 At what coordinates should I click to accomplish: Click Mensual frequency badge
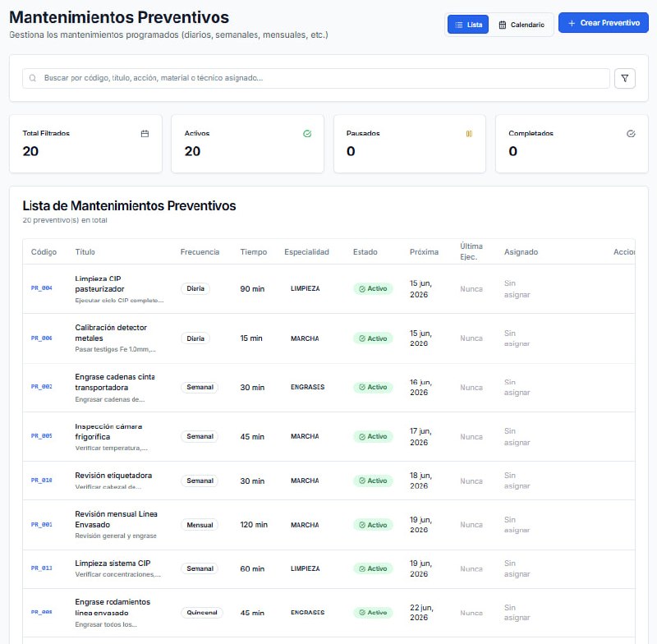tap(200, 525)
